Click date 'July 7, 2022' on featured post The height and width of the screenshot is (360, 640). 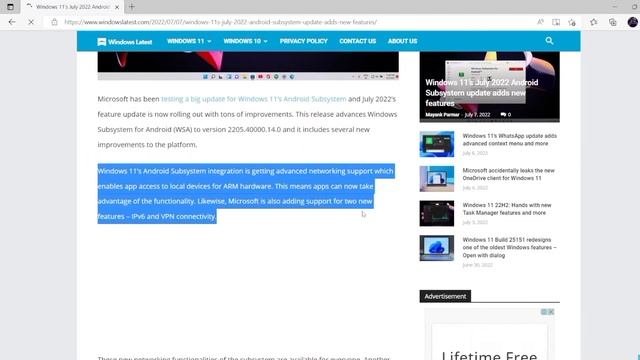pyautogui.click(x=477, y=115)
